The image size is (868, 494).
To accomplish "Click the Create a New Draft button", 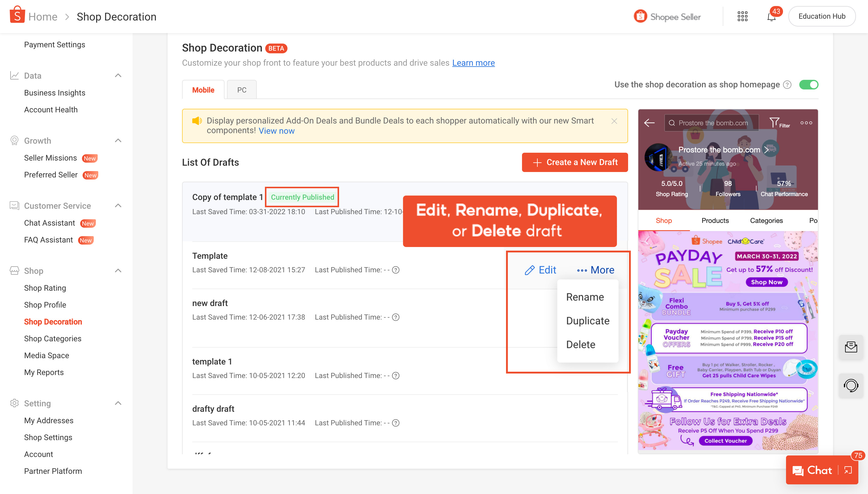I will pyautogui.click(x=575, y=162).
